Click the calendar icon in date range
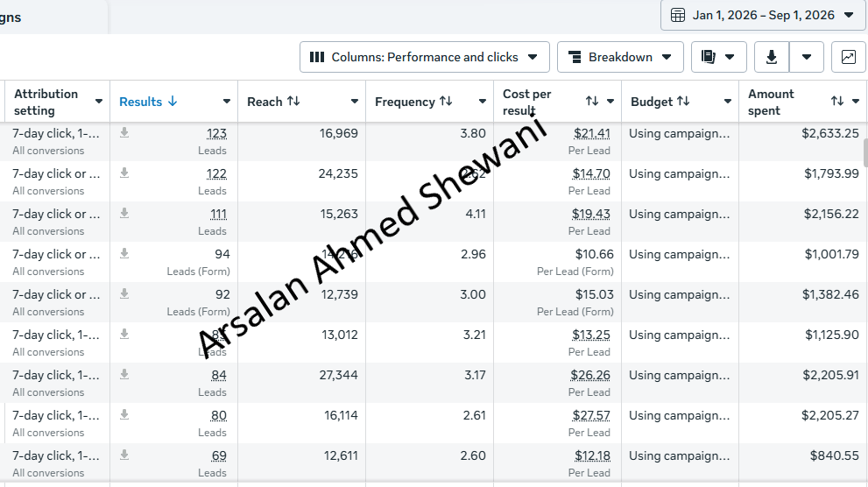The image size is (868, 487). (678, 15)
